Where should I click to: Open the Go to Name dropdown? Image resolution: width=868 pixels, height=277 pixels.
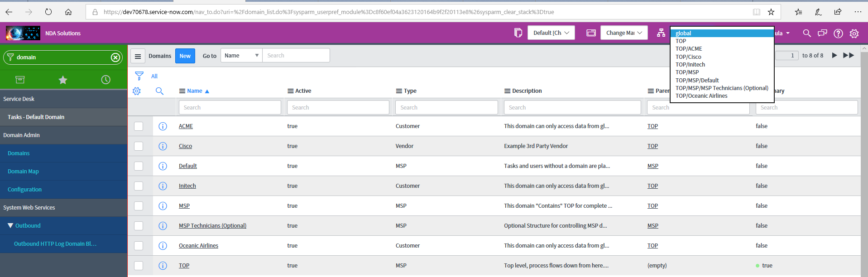241,56
